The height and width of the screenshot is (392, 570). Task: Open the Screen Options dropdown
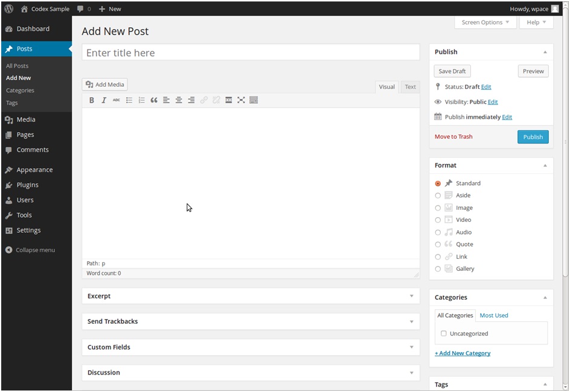485,22
